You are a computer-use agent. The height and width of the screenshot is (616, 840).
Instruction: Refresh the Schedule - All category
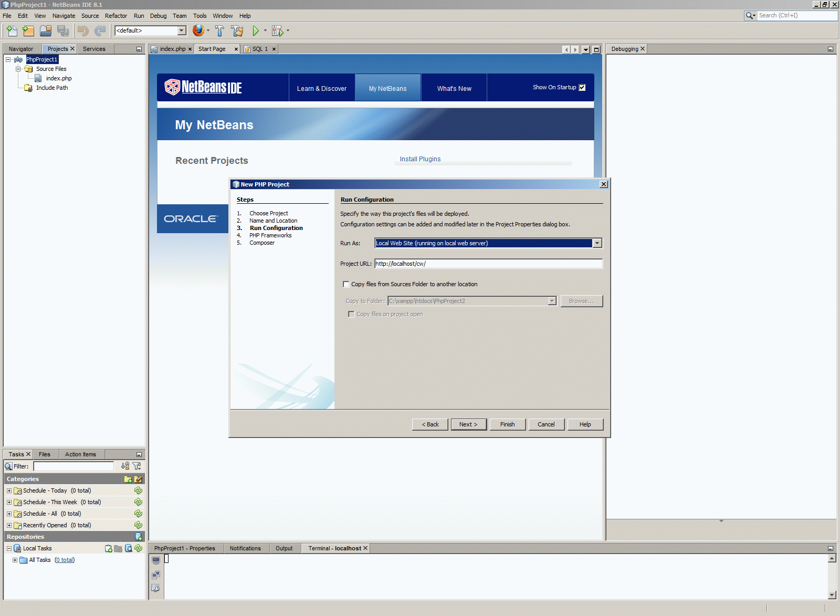[138, 514]
